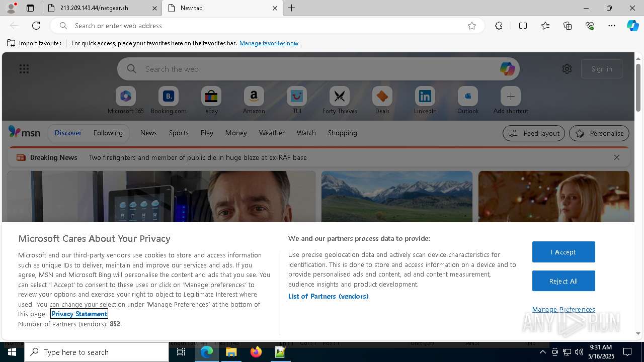The image size is (644, 362).
Task: Open the Outlook shortcut
Action: [x=468, y=100]
